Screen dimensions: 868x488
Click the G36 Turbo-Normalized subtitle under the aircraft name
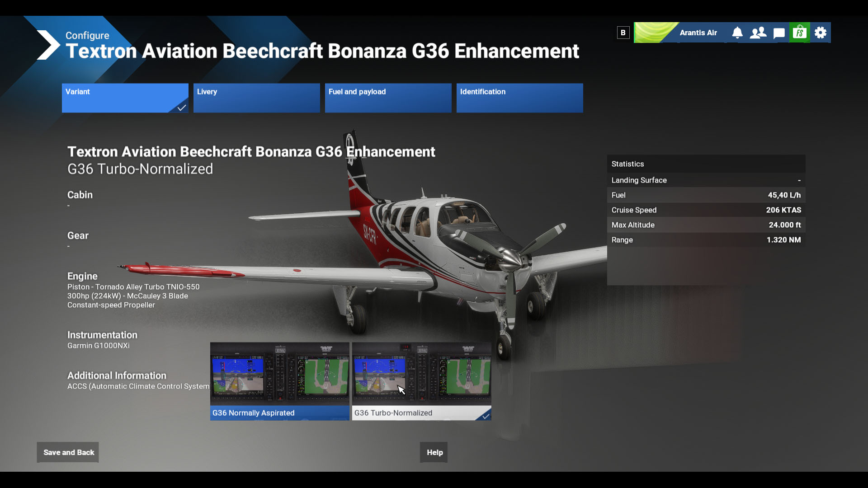pyautogui.click(x=140, y=169)
